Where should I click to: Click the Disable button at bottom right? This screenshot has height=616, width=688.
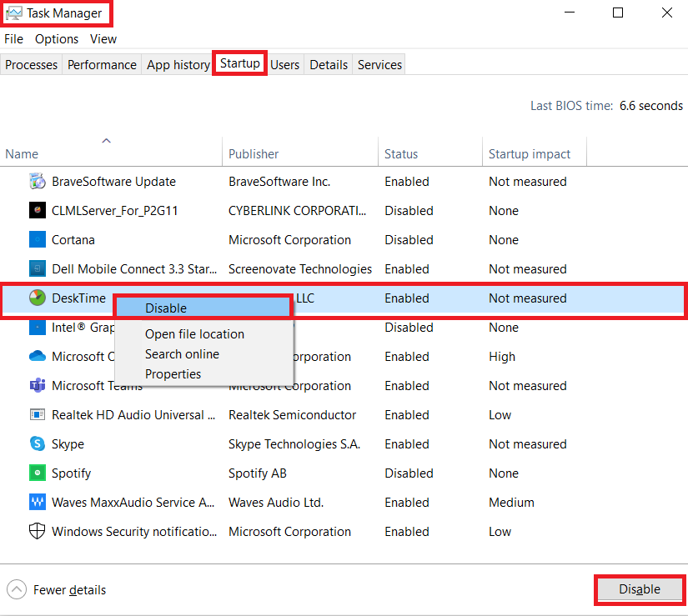(640, 589)
